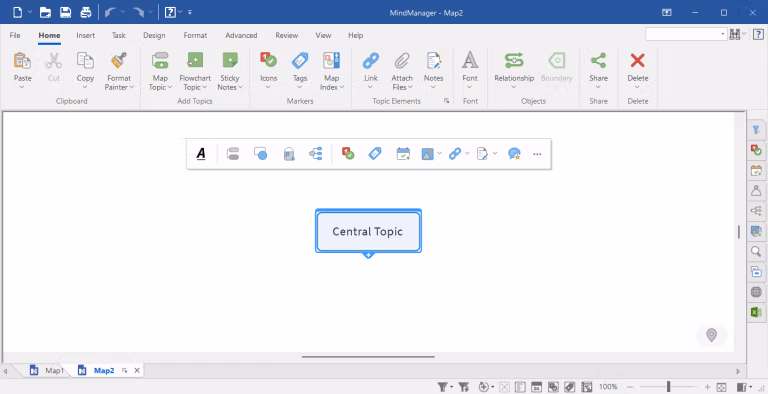Open the filter dropdown in status bar

click(451, 387)
